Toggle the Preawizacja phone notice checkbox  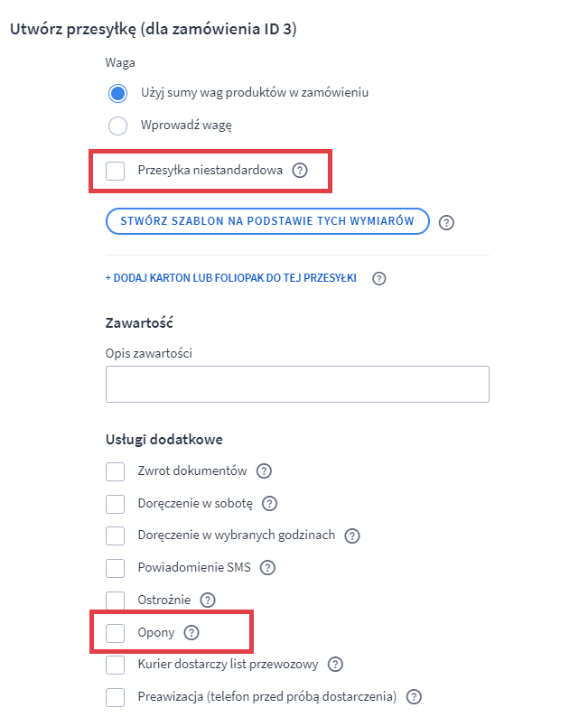point(115,697)
